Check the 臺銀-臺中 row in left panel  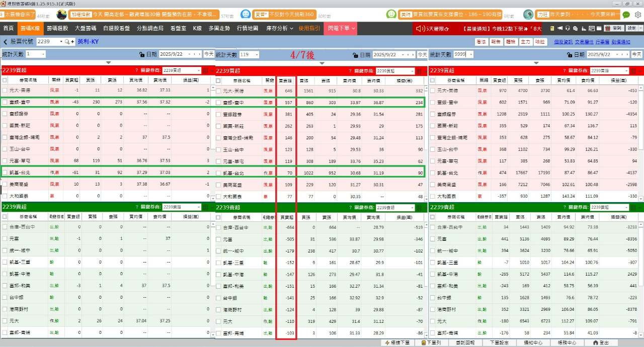5,102
